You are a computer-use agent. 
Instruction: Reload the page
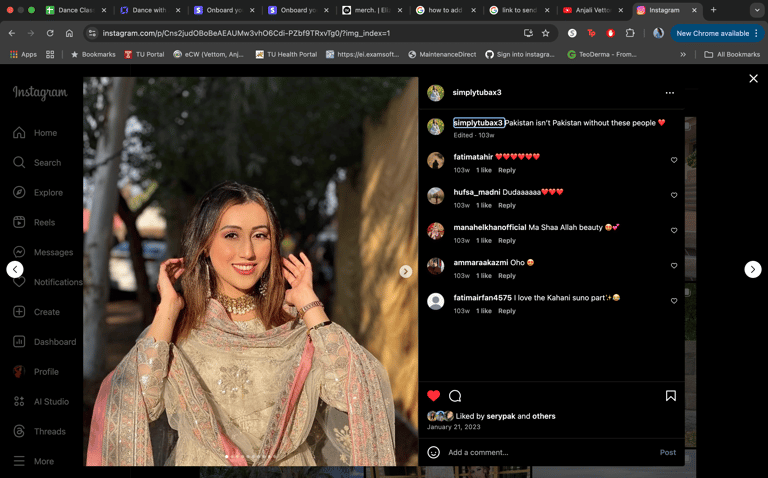50,33
